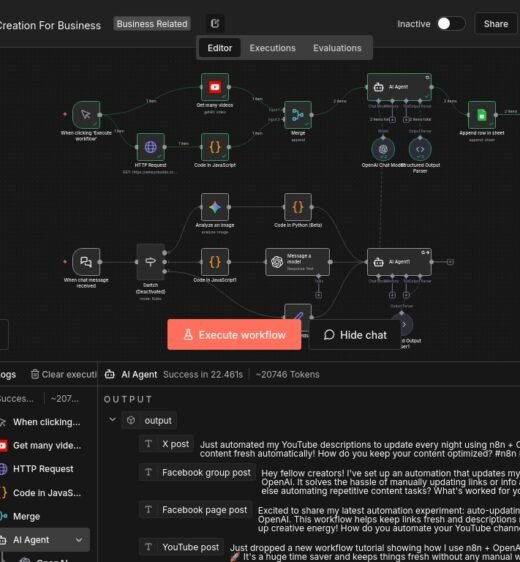Open the HTTP Request globe node
The image size is (520, 562).
click(151, 147)
